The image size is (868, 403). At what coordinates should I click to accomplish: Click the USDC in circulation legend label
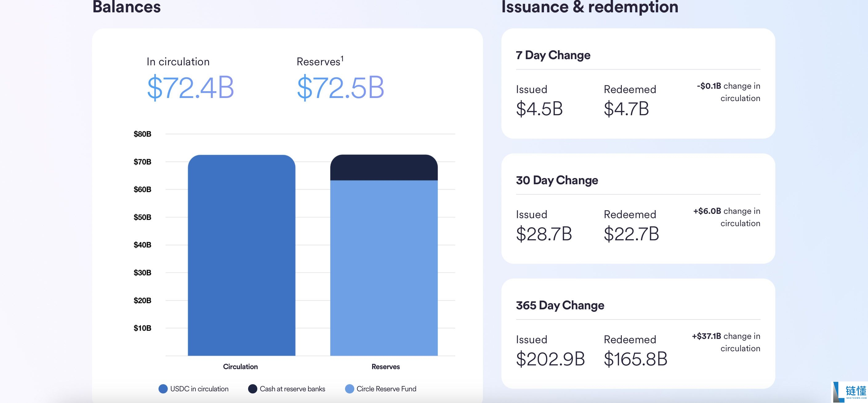(199, 389)
